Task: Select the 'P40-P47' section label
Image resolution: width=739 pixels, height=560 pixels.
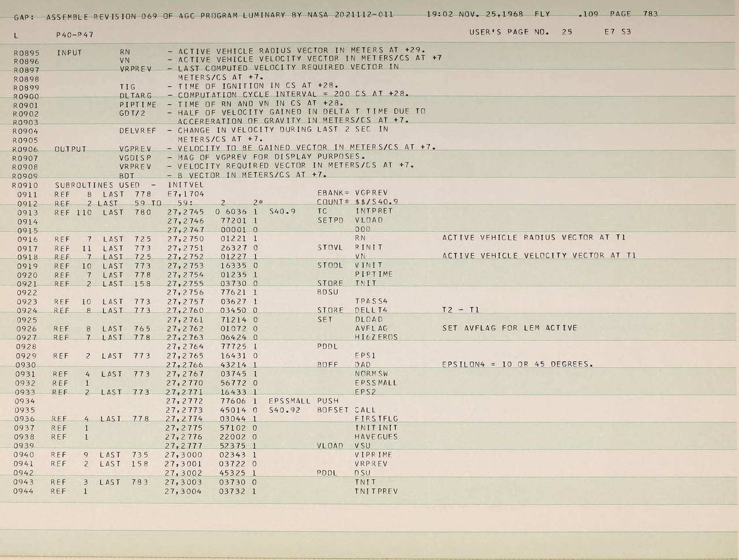Action: [x=75, y=35]
